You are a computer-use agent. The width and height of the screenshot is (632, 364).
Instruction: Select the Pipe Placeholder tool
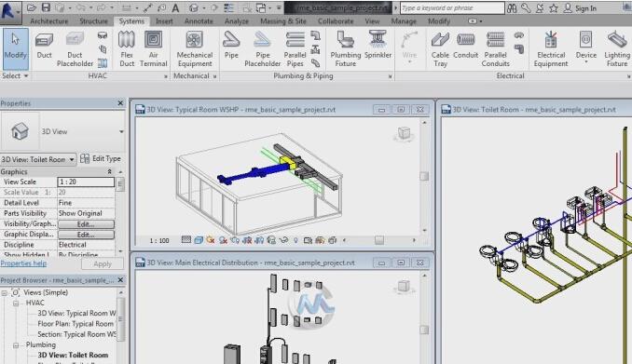click(x=262, y=49)
